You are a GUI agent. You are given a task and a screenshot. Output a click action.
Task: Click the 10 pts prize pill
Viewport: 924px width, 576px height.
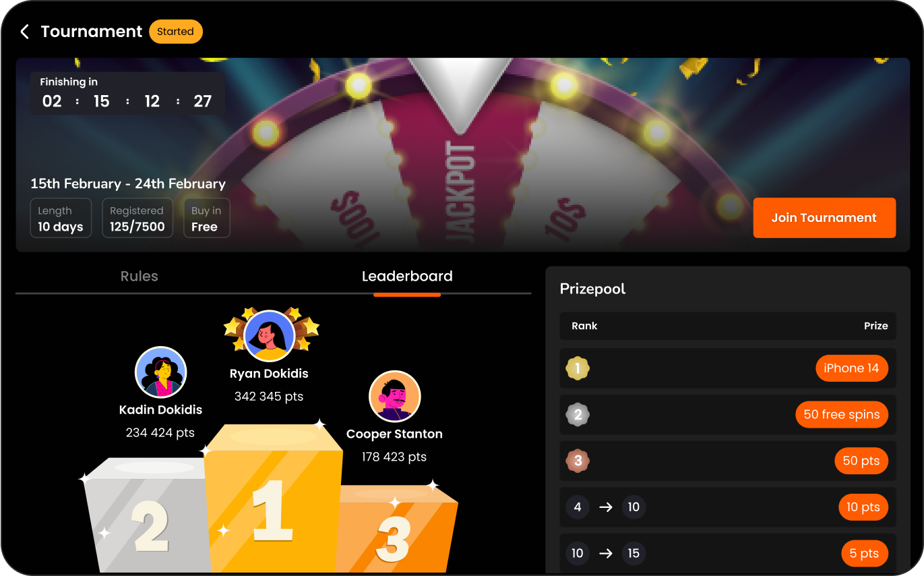[863, 507]
